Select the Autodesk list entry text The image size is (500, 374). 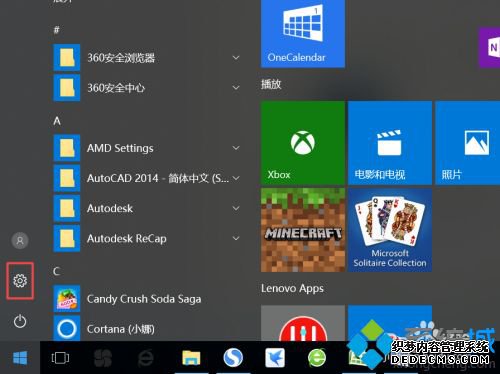point(110,208)
